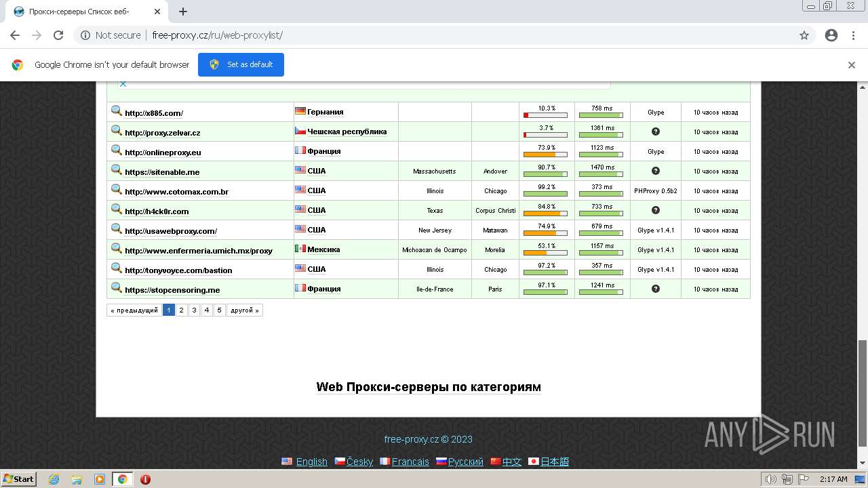This screenshot has width=868, height=488.
Task: Open a new tab with the plus icon
Action: (183, 12)
